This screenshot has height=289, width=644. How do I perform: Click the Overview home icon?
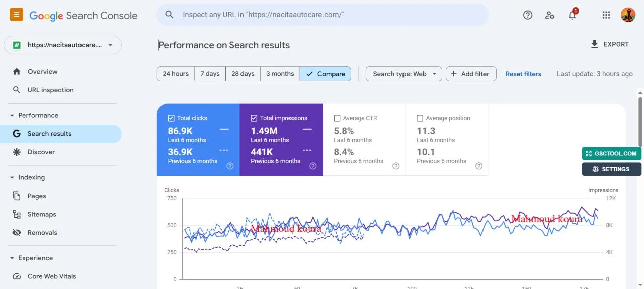click(17, 72)
